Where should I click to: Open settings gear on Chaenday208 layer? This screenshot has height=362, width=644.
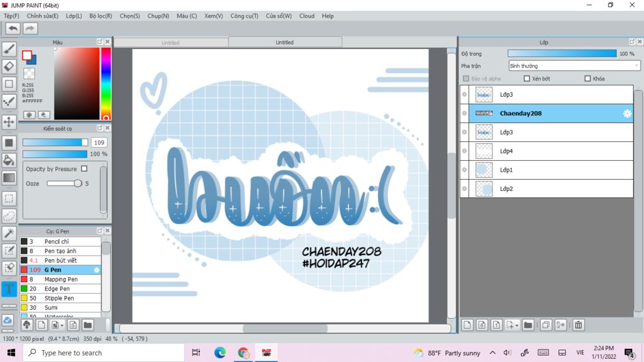627,113
